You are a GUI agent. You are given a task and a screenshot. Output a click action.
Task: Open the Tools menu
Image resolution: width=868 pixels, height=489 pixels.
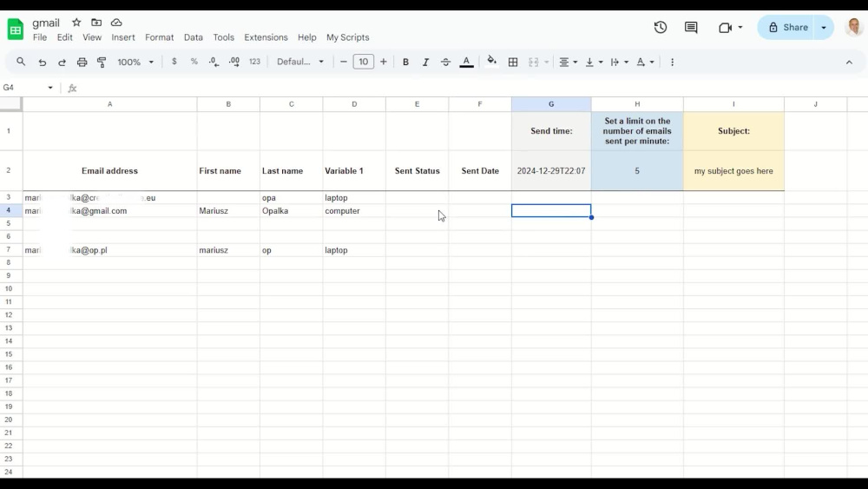point(224,37)
